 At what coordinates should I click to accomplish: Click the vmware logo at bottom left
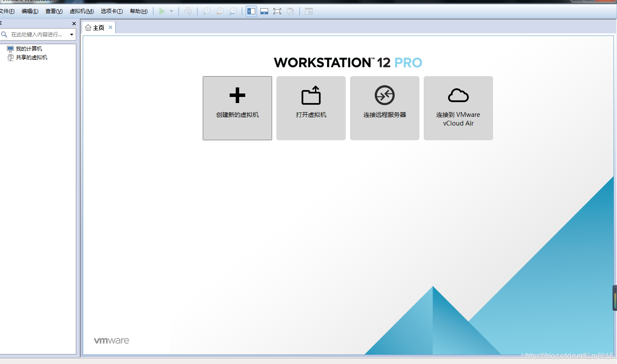coord(112,341)
